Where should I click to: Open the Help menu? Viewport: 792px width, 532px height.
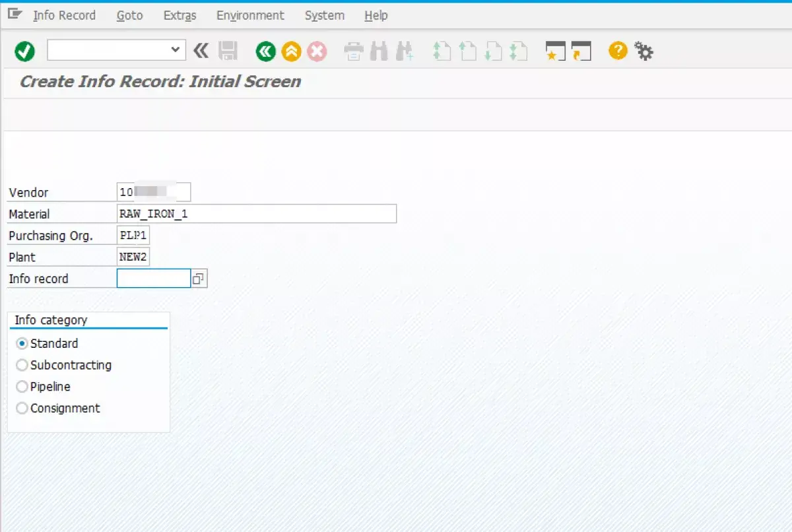point(376,15)
